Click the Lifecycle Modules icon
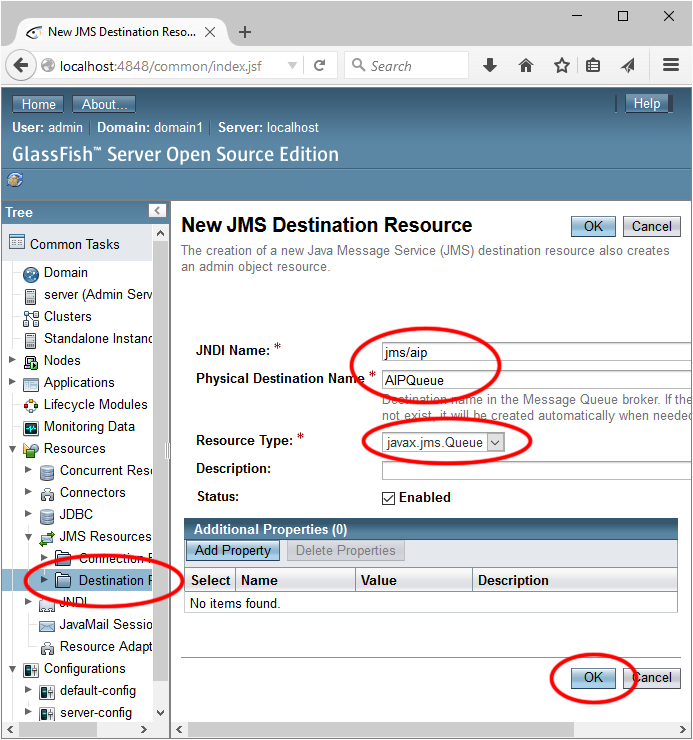Image resolution: width=693 pixels, height=740 pixels. point(31,406)
